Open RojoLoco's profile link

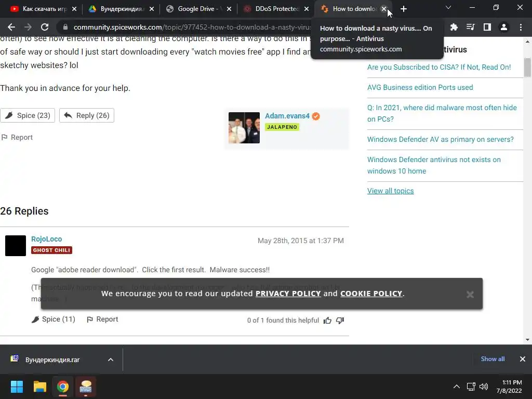46,239
